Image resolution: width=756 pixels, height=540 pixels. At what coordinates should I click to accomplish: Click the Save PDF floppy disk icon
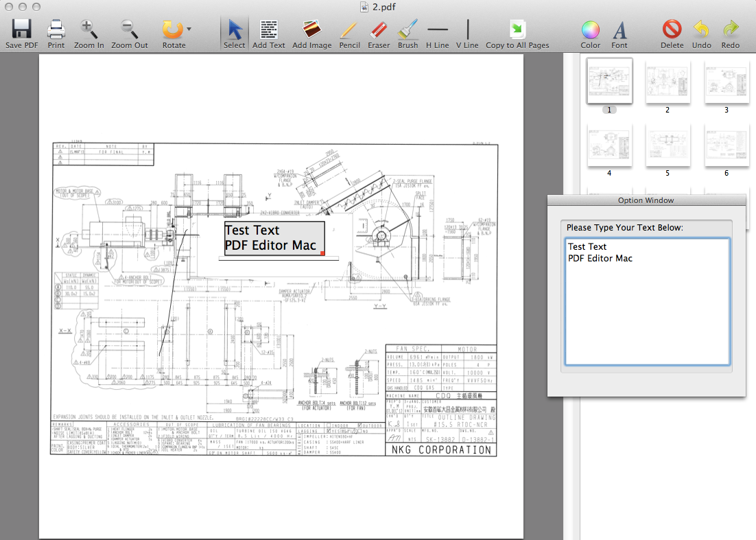coord(21,30)
